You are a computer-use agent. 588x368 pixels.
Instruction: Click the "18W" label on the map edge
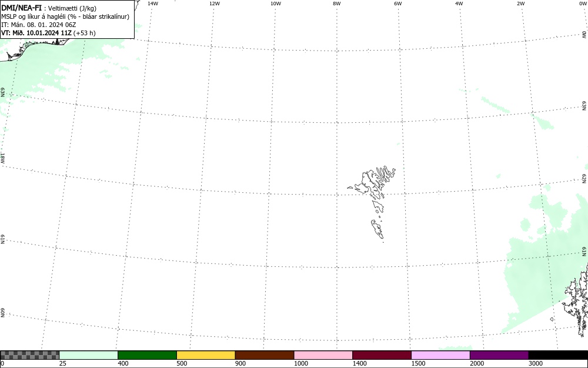[2, 158]
